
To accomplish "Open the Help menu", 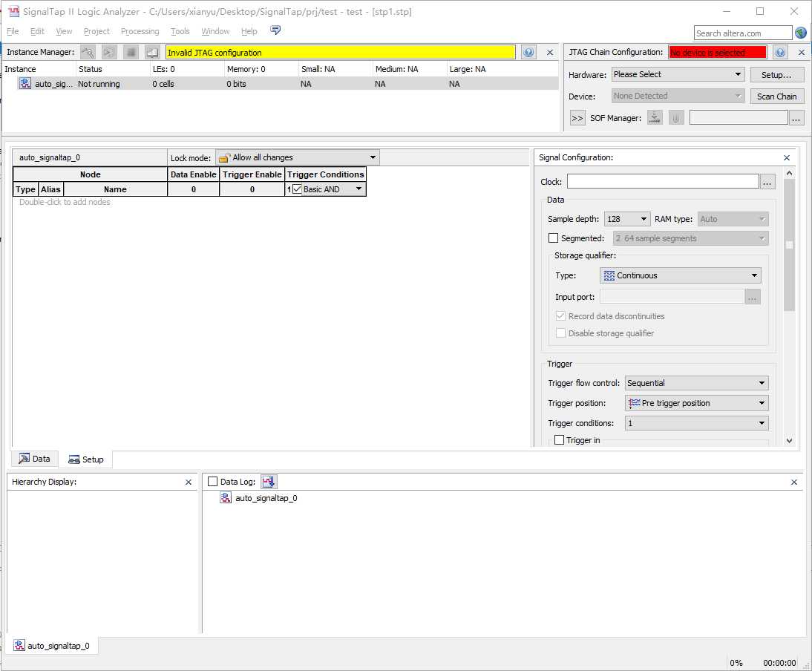I will (249, 31).
